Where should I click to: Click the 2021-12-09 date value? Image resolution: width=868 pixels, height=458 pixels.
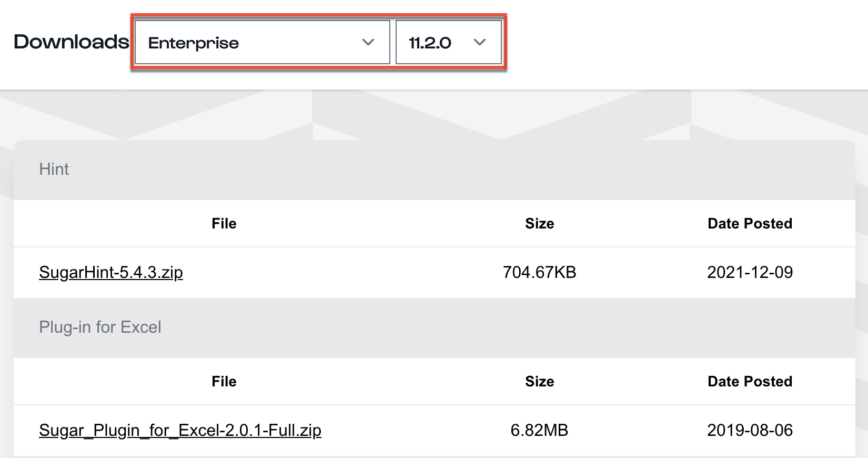click(750, 272)
